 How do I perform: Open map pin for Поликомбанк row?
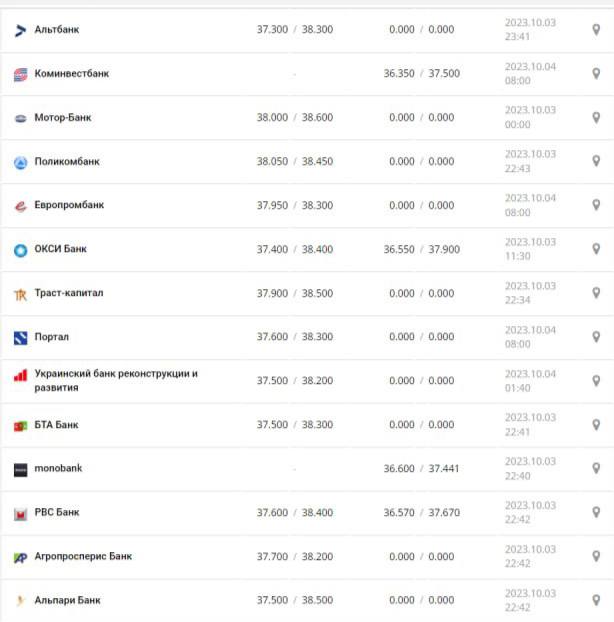596,162
